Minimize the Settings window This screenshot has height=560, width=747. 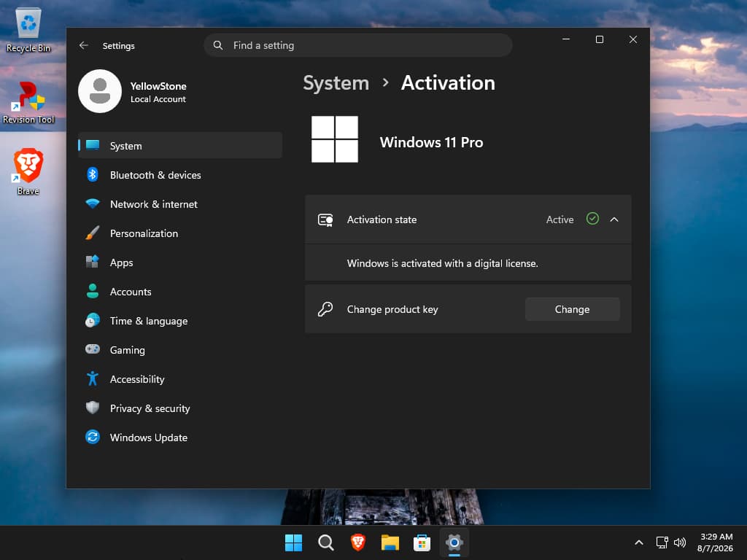click(x=566, y=39)
